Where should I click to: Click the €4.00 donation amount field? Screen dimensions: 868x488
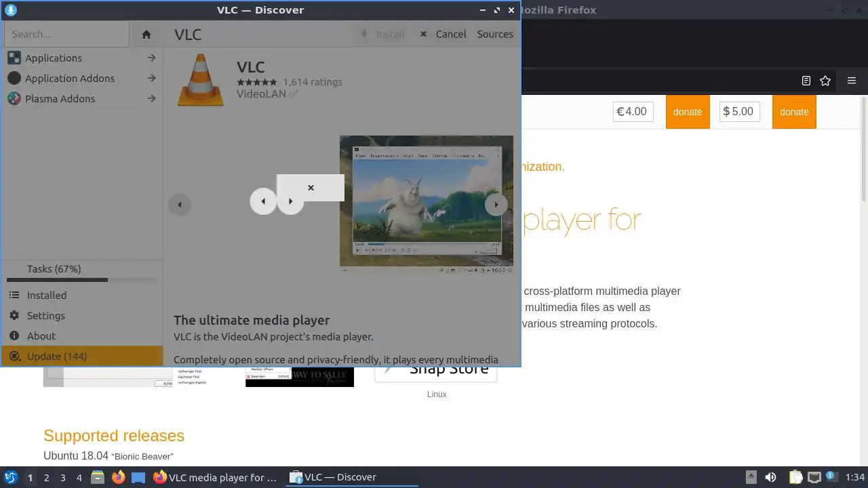coord(633,112)
